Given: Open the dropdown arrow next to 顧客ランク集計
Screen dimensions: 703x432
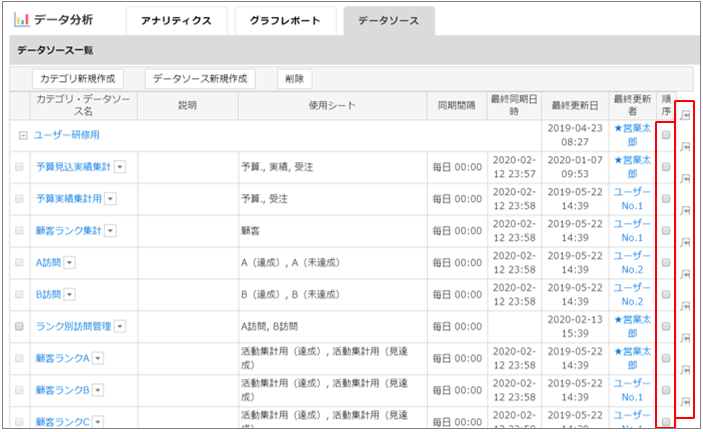Looking at the screenshot, I should click(111, 231).
